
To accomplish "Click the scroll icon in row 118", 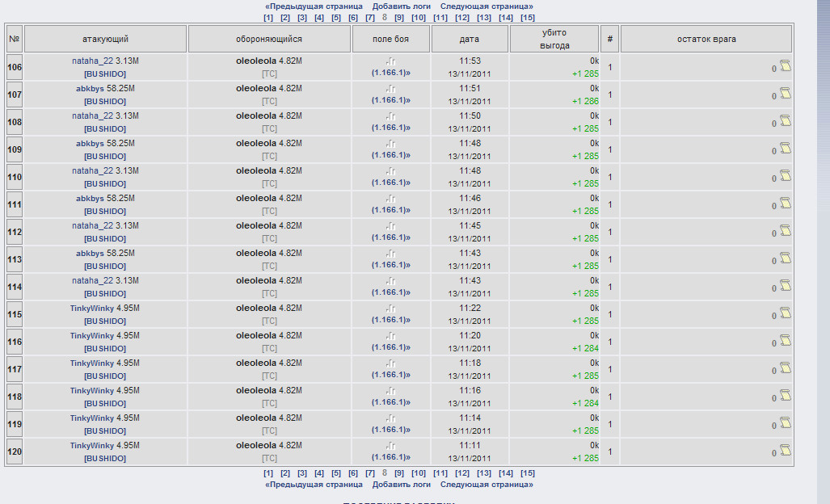I will click(785, 396).
